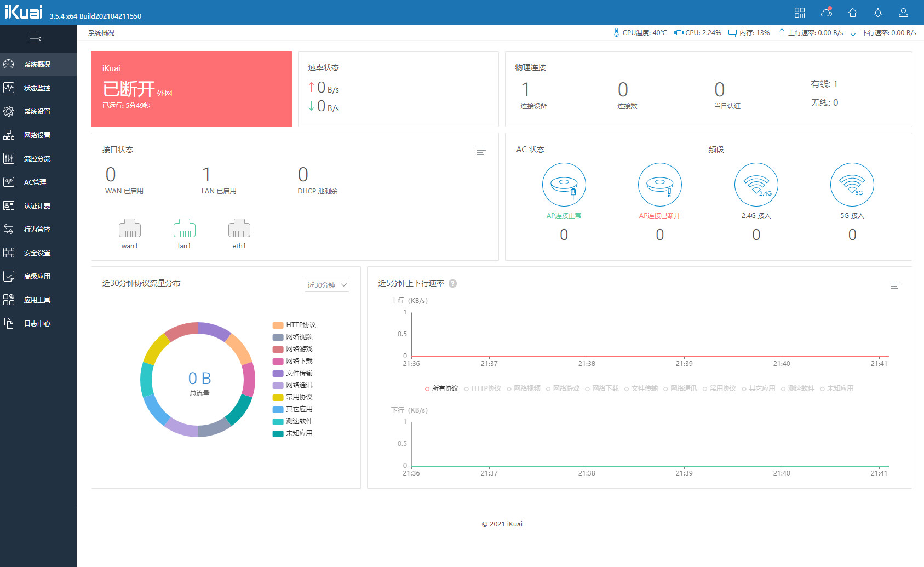The image size is (924, 567).
Task: Click the 行为管控 sidebar icon
Action: pos(9,229)
